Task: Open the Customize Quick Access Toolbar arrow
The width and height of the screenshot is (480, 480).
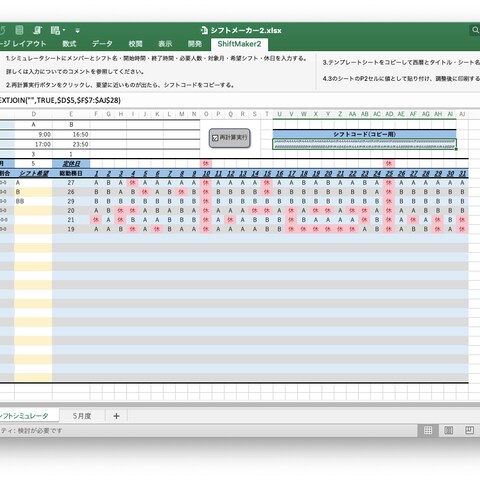Action: pyautogui.click(x=77, y=31)
